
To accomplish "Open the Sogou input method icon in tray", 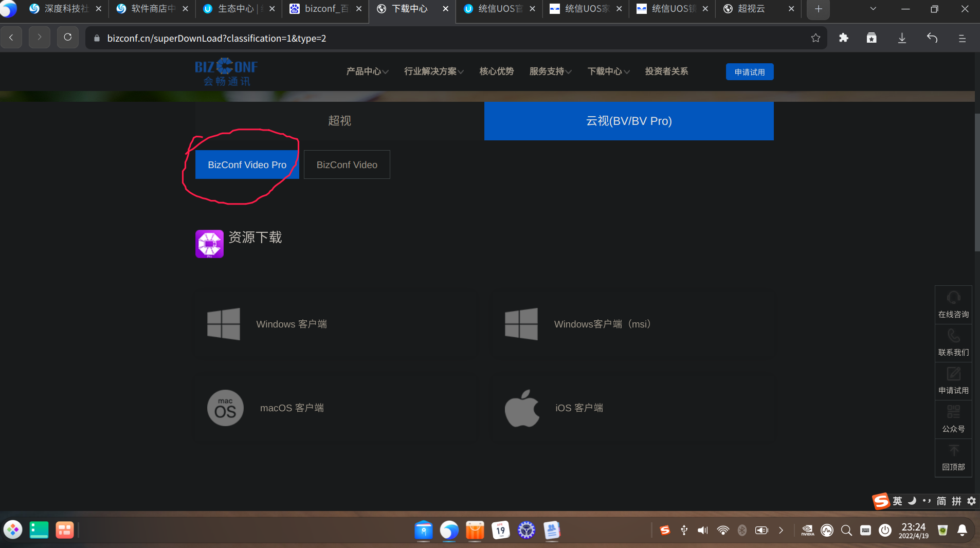I will (665, 530).
